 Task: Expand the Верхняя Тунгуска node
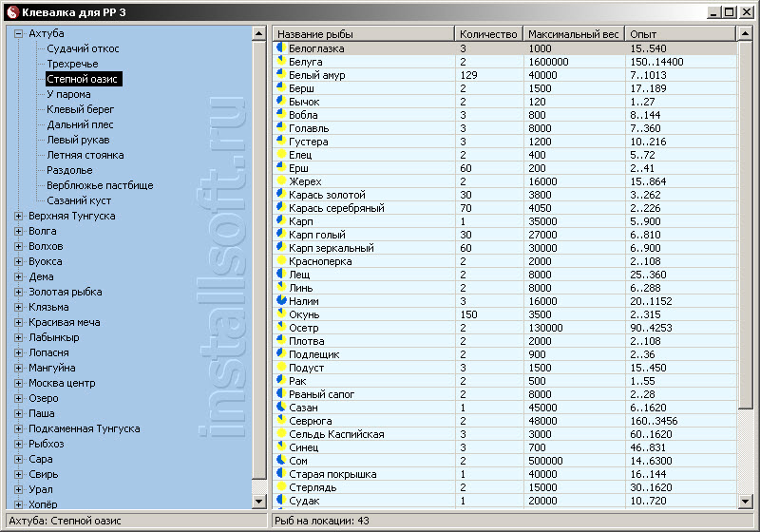pos(18,216)
